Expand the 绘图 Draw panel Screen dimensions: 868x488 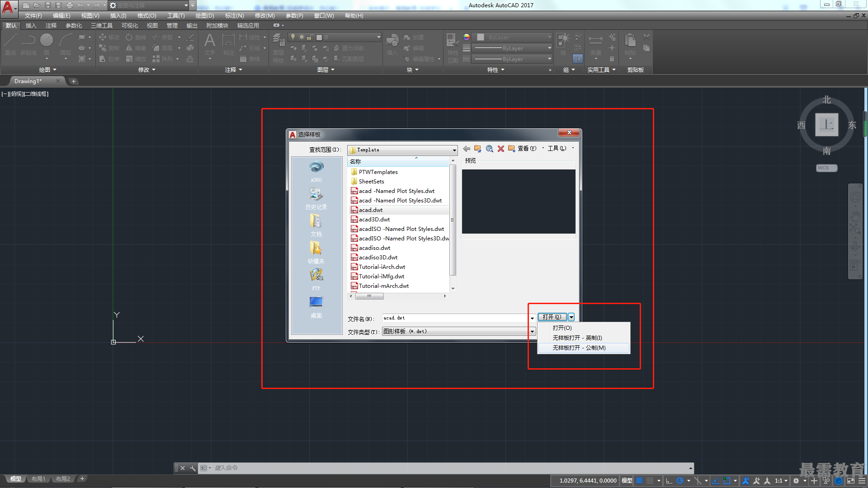click(x=47, y=70)
